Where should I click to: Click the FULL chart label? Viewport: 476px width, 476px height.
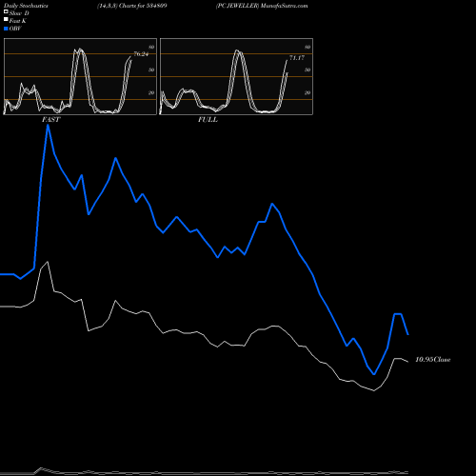pyautogui.click(x=208, y=120)
